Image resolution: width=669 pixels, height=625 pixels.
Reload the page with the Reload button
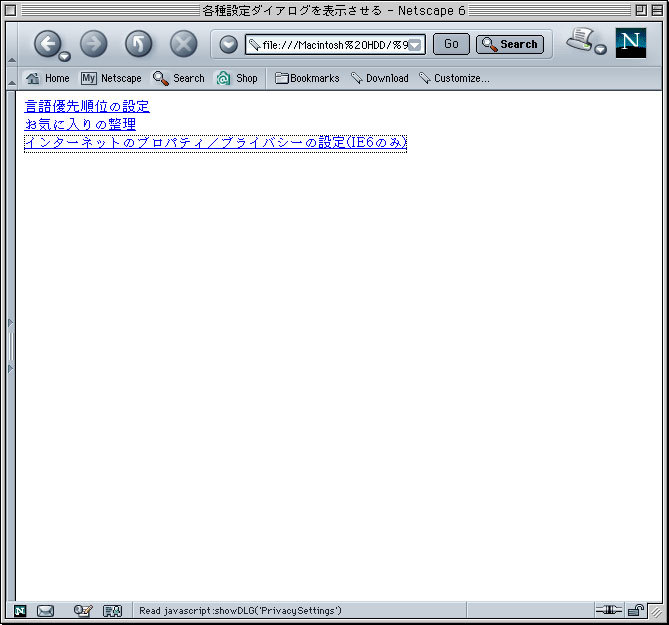138,44
